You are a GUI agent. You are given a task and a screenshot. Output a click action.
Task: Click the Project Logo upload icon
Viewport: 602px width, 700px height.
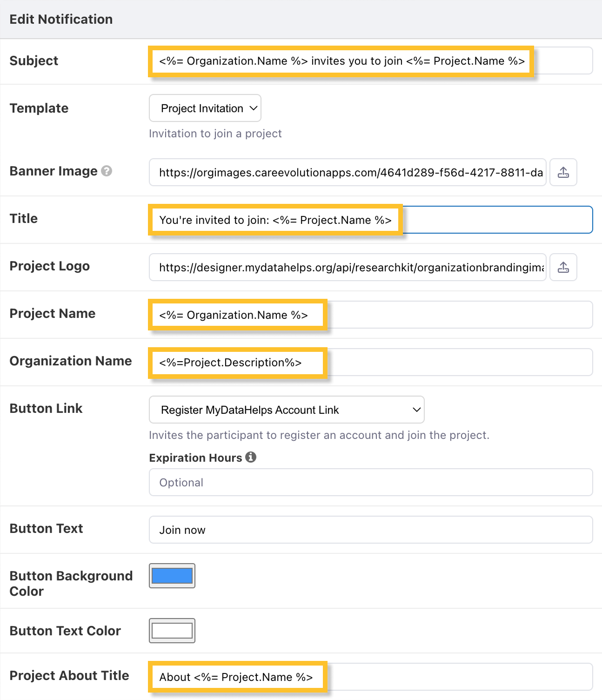tap(563, 267)
